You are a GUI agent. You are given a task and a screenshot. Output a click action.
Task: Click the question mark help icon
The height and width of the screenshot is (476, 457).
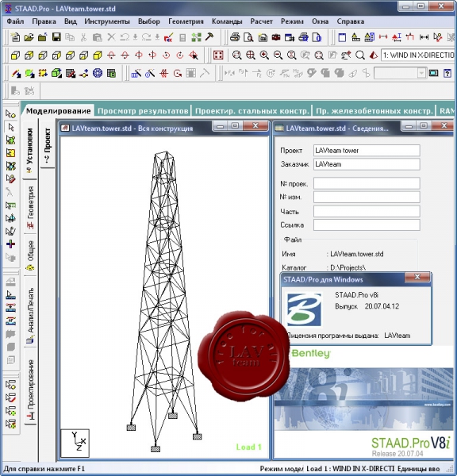pyautogui.click(x=447, y=73)
